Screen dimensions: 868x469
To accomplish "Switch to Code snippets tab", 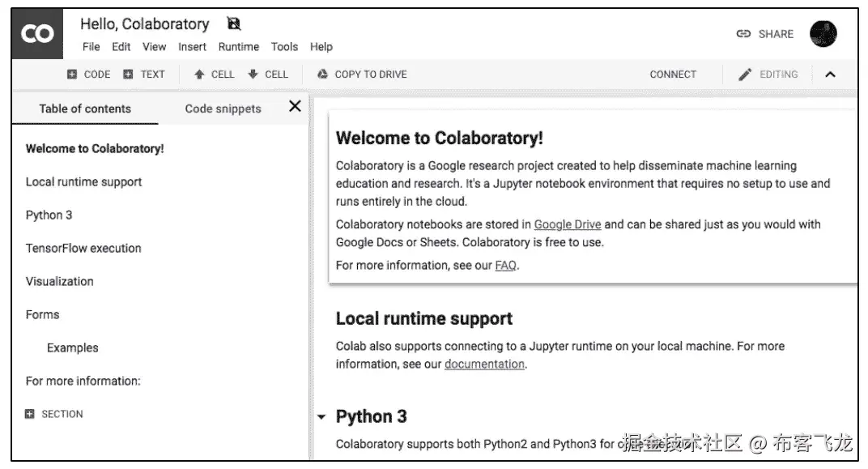I will coord(223,109).
